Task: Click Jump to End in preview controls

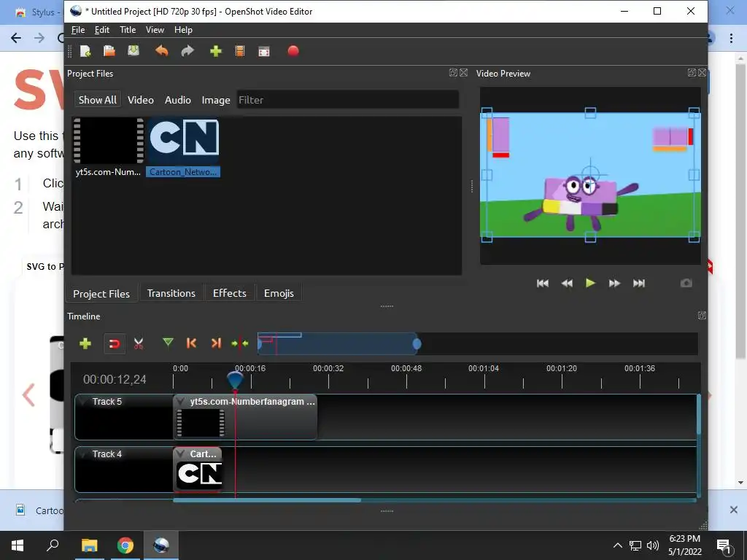Action: click(x=639, y=284)
